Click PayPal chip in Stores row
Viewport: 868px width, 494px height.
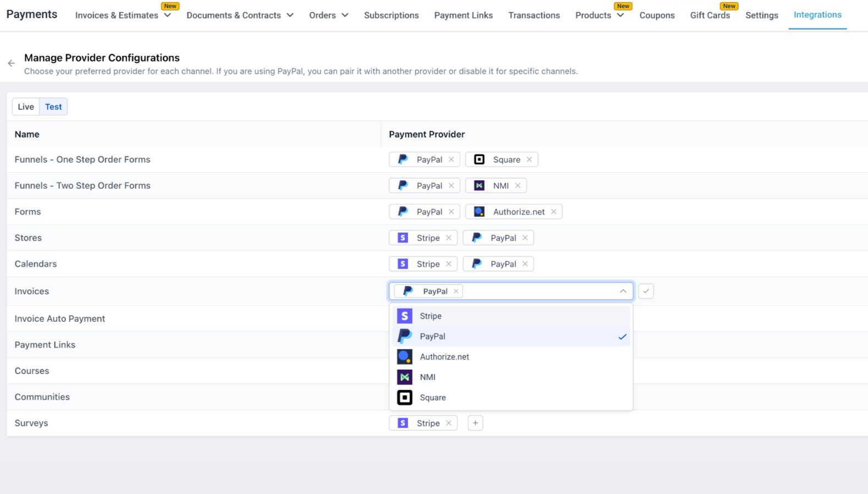pyautogui.click(x=498, y=238)
